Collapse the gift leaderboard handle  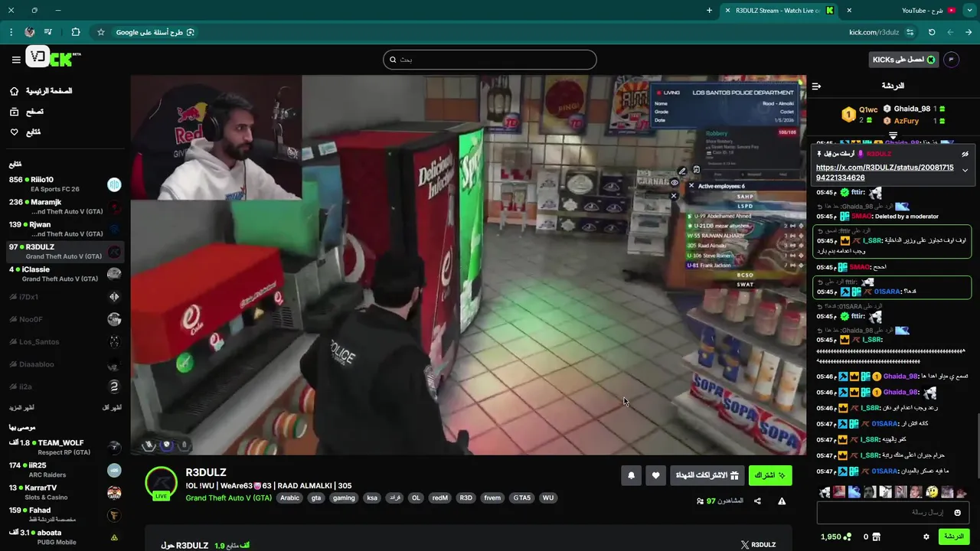(893, 135)
